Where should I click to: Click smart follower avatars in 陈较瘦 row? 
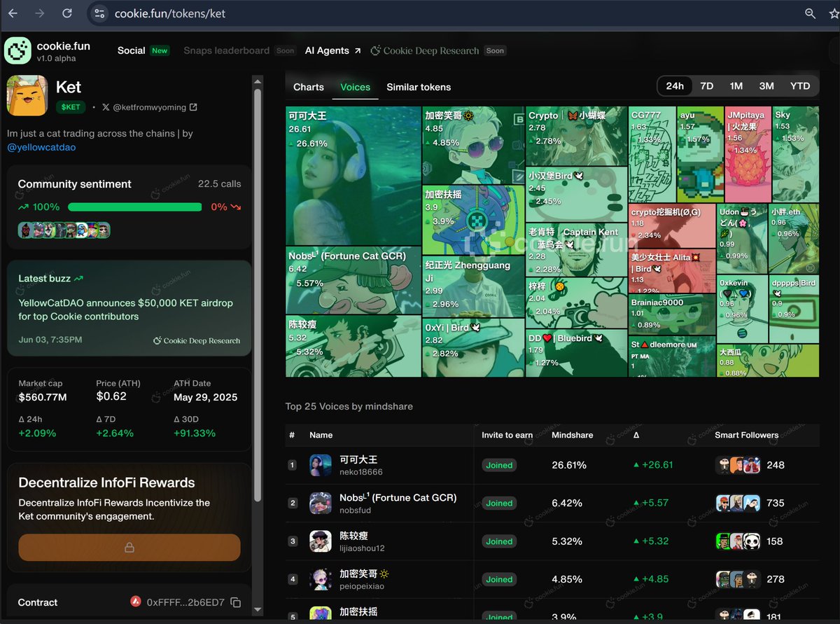(738, 541)
